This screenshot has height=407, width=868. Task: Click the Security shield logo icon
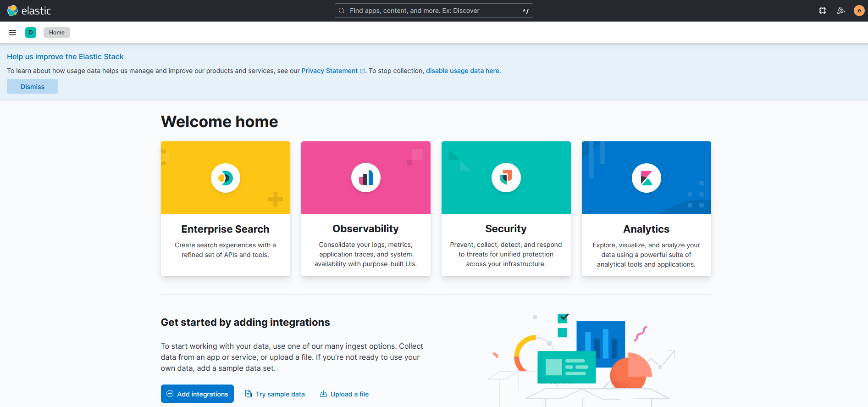point(506,178)
